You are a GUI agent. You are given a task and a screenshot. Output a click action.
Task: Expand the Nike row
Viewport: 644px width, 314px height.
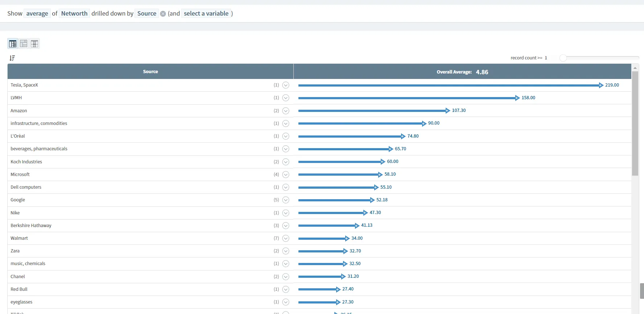286,213
